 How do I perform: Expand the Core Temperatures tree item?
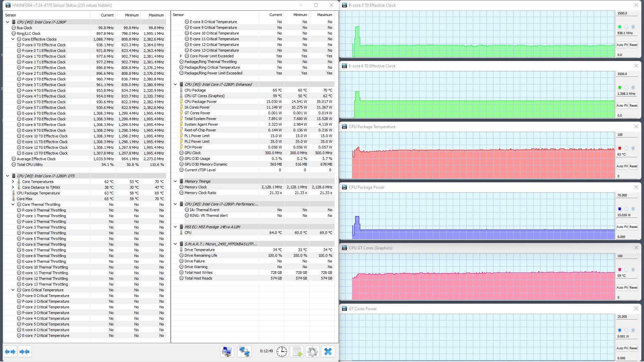13,182
